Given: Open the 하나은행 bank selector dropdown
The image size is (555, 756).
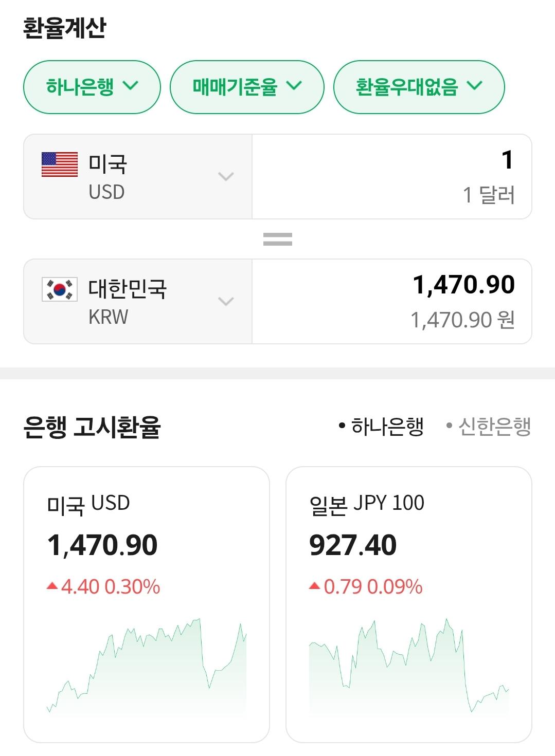Looking at the screenshot, I should 92,86.
